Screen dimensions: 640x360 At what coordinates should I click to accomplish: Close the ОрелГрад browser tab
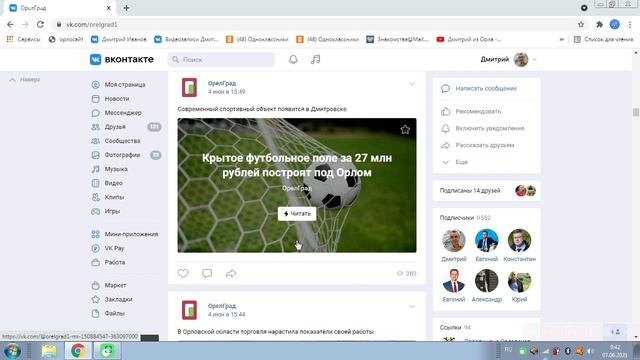(x=109, y=8)
